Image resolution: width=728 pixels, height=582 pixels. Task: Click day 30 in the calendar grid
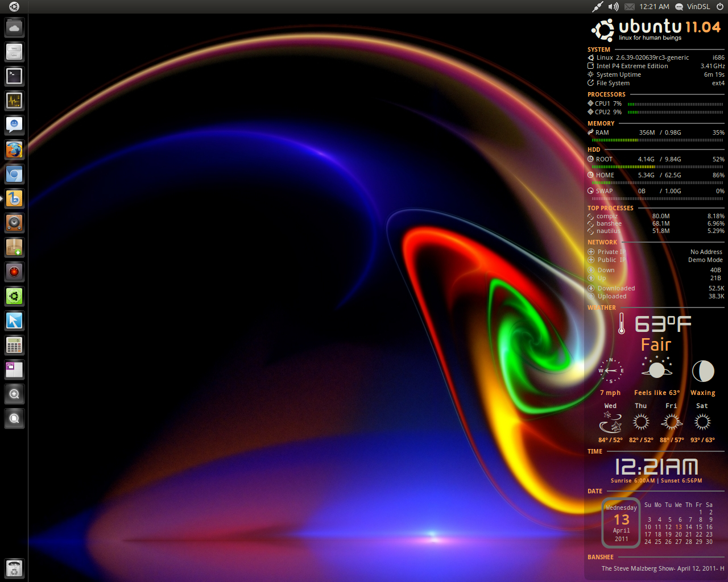tap(709, 542)
